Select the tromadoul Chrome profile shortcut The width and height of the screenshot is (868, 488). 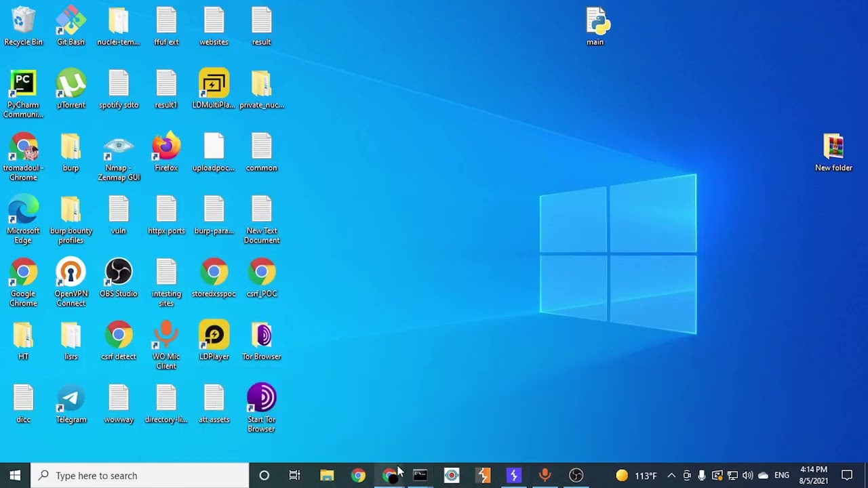23,157
